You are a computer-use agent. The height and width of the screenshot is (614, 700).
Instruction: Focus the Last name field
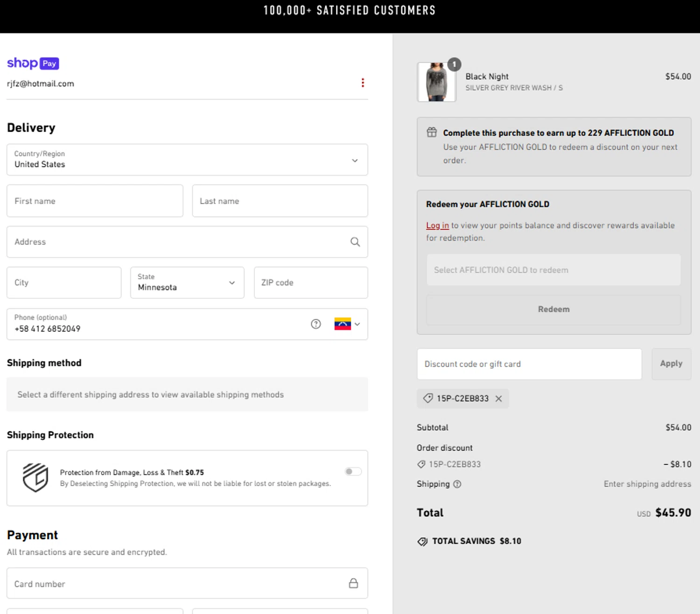pos(280,201)
